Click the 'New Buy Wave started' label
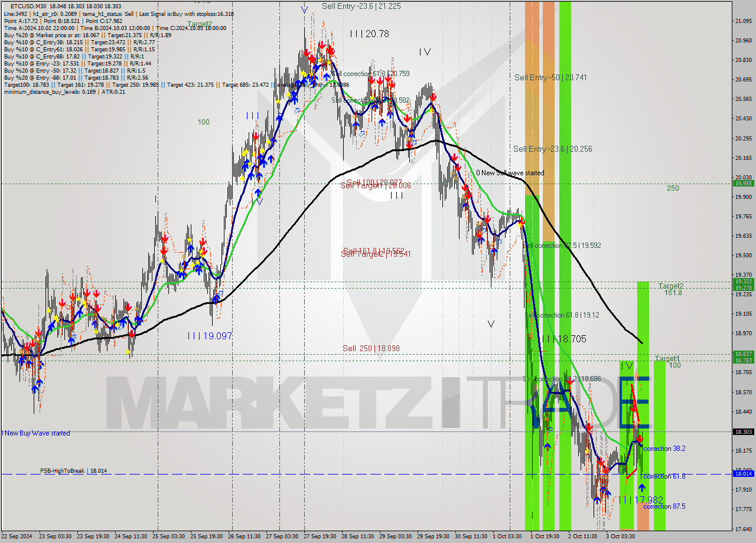The width and height of the screenshot is (756, 543). coord(37,433)
